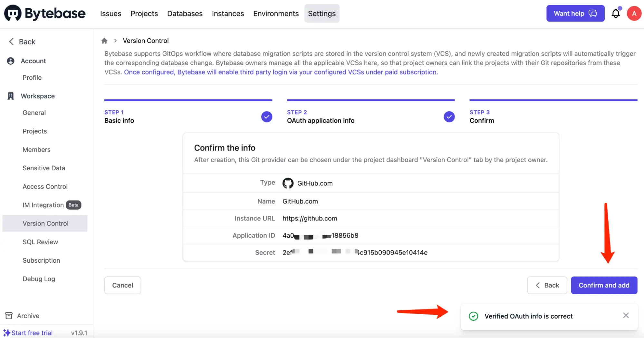Click the Workspace building icon

[11, 96]
